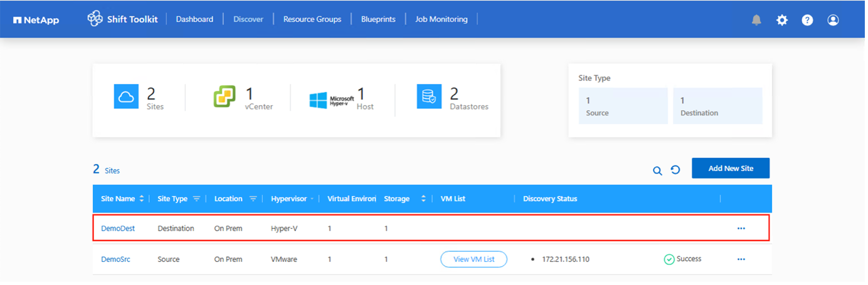
Task: Open the Site Type column filter
Action: click(x=196, y=199)
